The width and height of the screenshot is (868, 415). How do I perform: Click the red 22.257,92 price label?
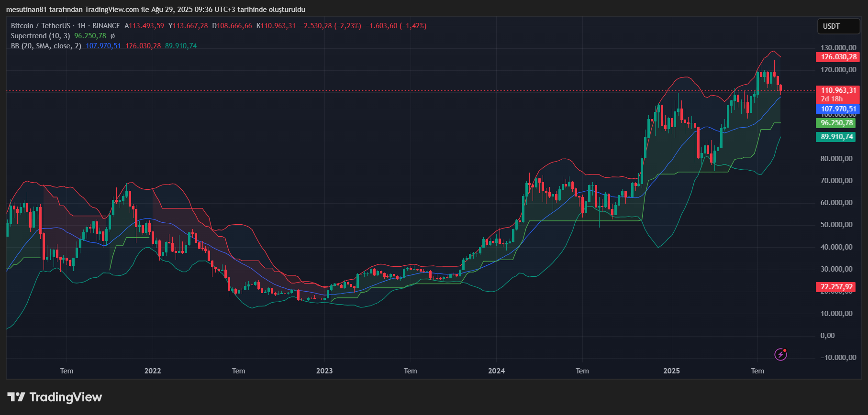pyautogui.click(x=836, y=287)
